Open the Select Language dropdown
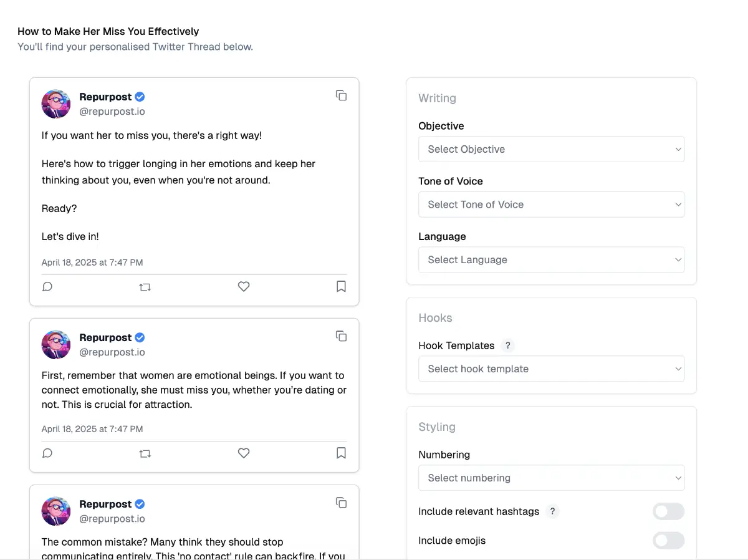 [551, 260]
